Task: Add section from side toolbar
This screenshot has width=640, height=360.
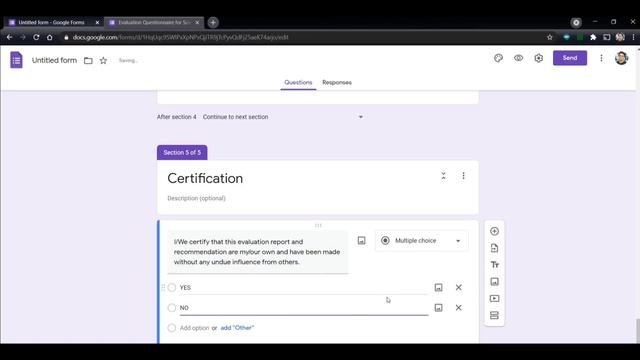Action: (494, 315)
